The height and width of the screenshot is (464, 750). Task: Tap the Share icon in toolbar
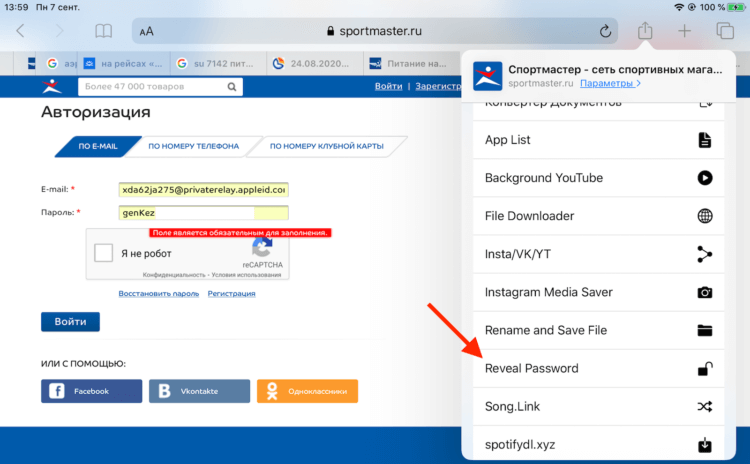tap(645, 31)
